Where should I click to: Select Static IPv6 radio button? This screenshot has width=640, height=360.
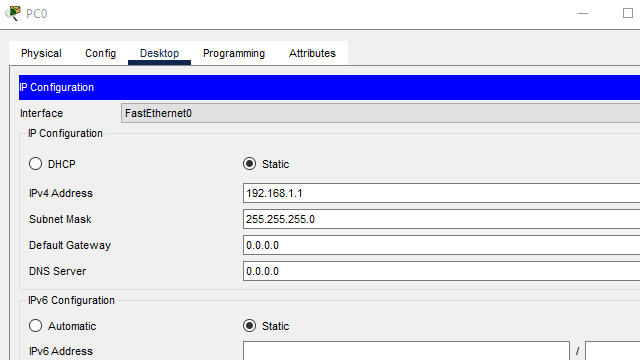249,326
